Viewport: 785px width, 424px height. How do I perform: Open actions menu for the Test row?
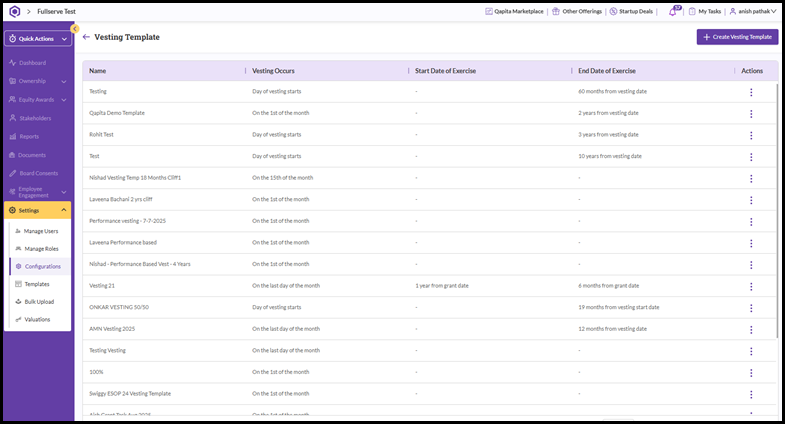(x=751, y=157)
